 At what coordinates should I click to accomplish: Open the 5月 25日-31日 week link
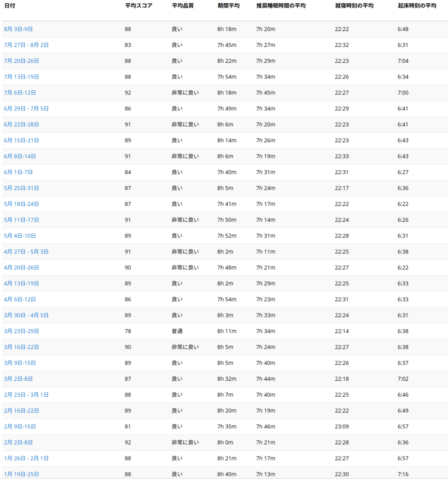point(22,188)
